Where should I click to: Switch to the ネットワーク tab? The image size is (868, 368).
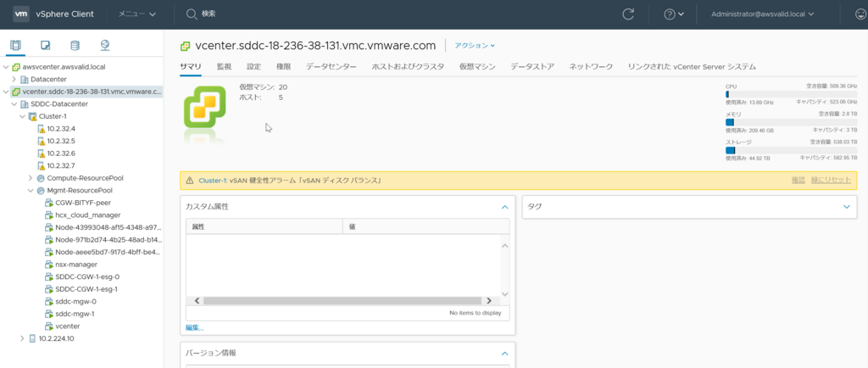click(x=591, y=66)
